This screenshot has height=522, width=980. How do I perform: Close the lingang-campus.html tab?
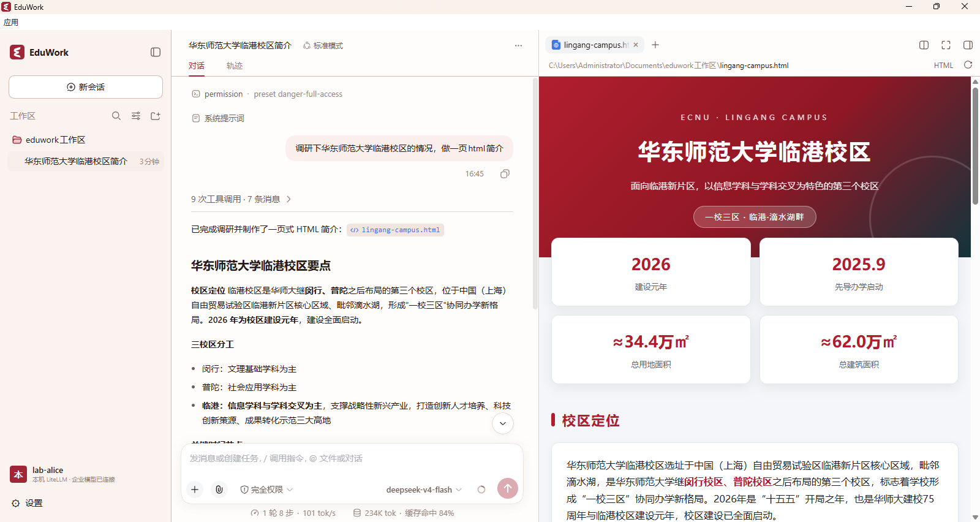(636, 45)
